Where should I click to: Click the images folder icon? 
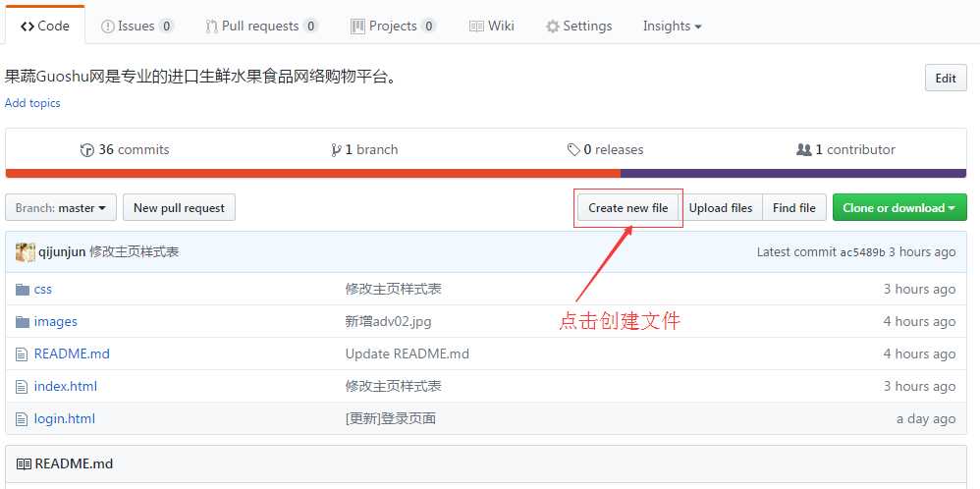click(23, 321)
